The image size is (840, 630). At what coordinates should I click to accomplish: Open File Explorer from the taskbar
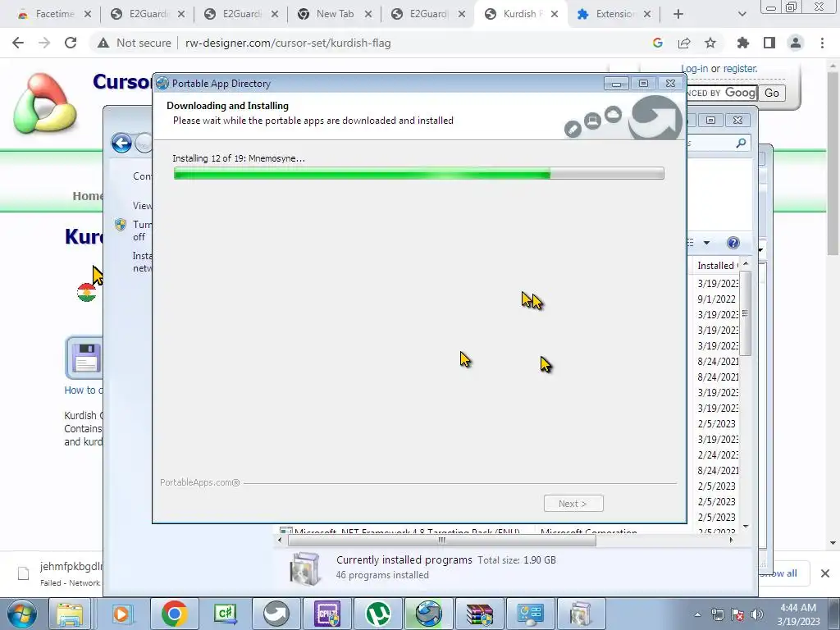[x=70, y=614]
